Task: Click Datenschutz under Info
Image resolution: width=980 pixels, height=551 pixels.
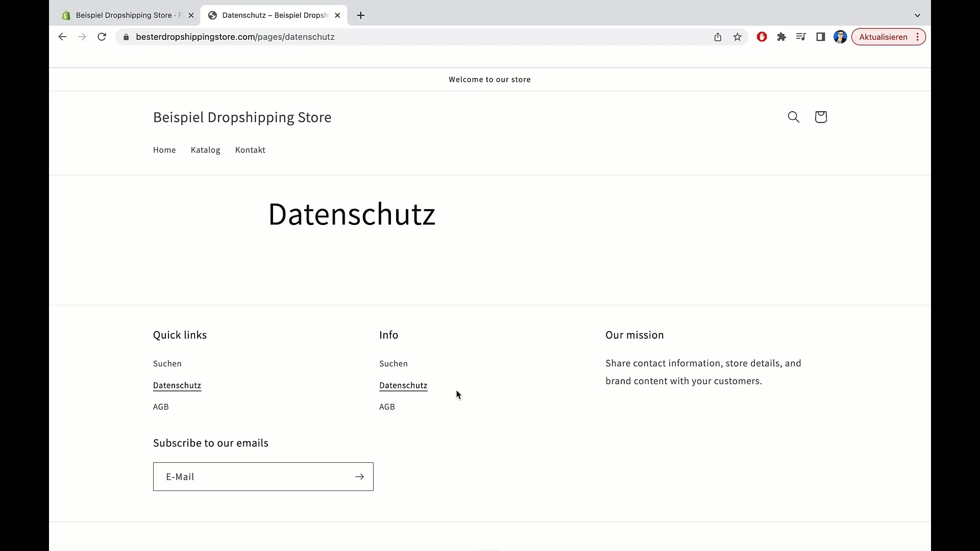Action: point(403,385)
